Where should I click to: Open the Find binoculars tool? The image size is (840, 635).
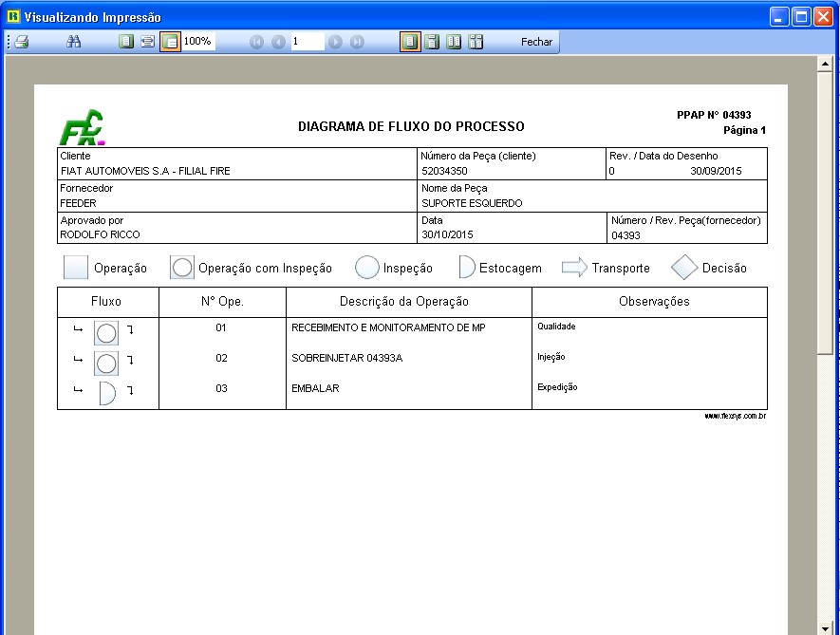(x=73, y=41)
